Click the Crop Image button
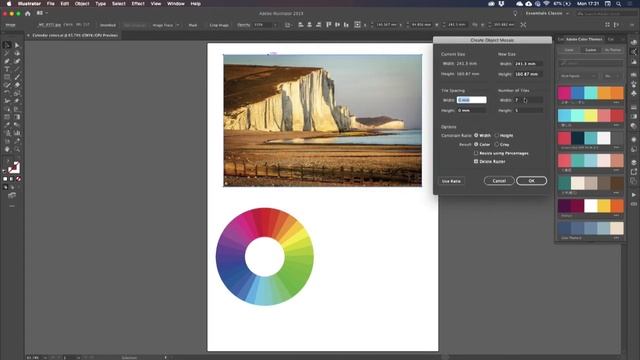 click(219, 25)
